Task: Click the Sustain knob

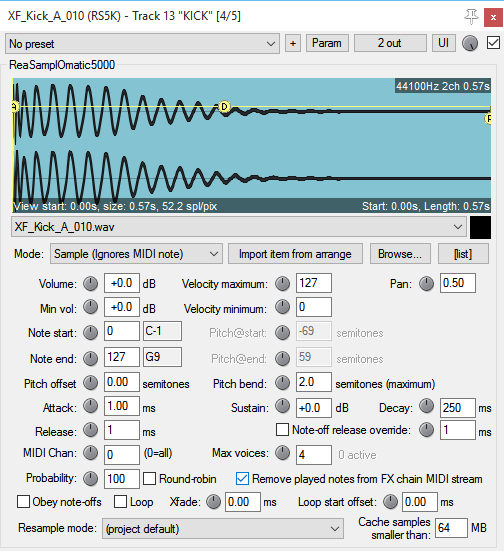Action: tap(282, 406)
